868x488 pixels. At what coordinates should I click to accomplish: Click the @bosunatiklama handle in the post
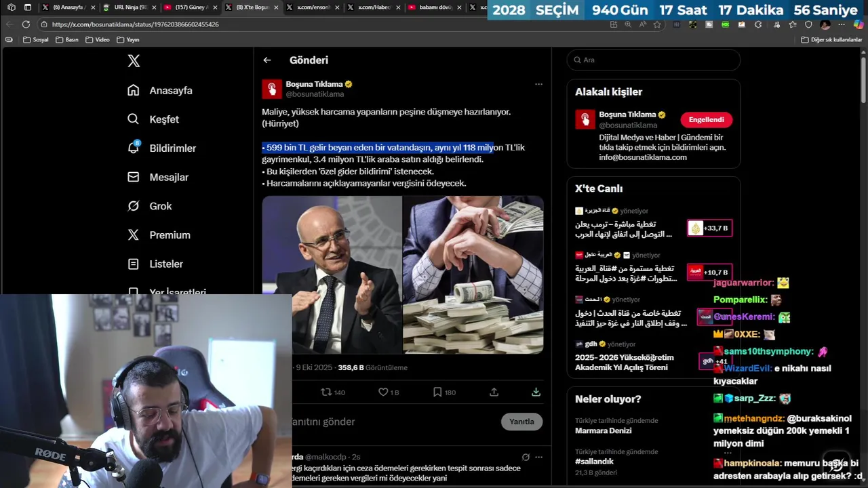point(315,94)
